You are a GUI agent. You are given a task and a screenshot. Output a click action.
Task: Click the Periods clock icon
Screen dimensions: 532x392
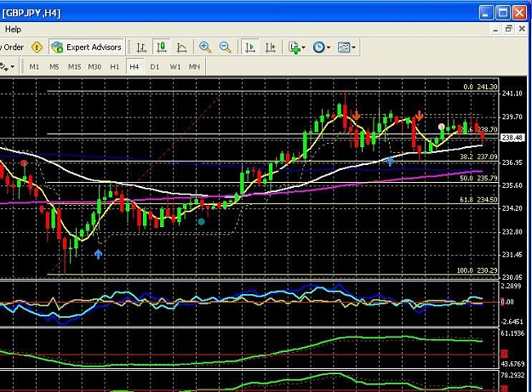point(318,47)
